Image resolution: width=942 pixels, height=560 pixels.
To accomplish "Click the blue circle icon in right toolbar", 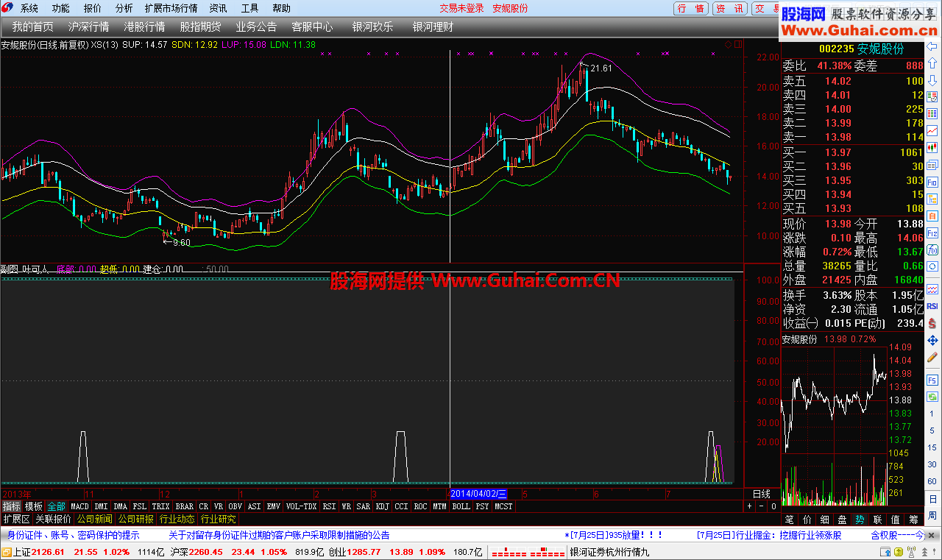I will click(932, 266).
